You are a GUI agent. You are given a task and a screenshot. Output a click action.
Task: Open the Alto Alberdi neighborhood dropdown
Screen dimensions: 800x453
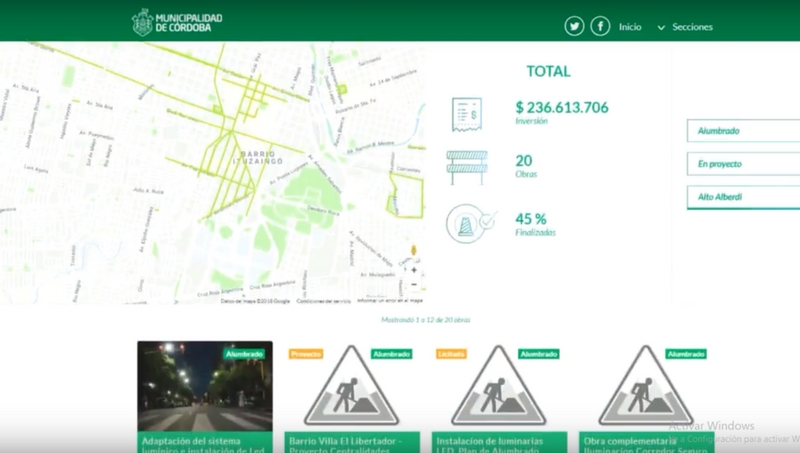tap(743, 197)
